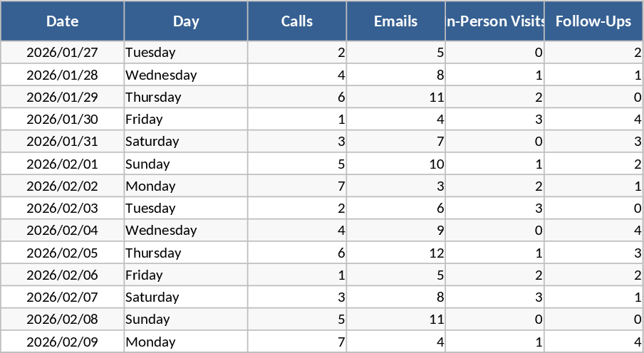Click the In-Person Visits column header
Screen dimensions: 644x353
point(495,21)
